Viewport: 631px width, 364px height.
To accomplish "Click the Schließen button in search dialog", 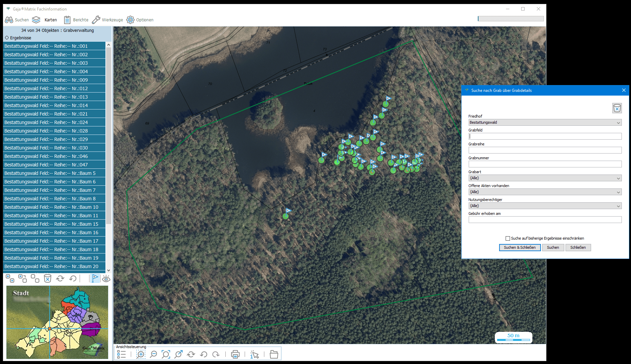I will (x=578, y=247).
